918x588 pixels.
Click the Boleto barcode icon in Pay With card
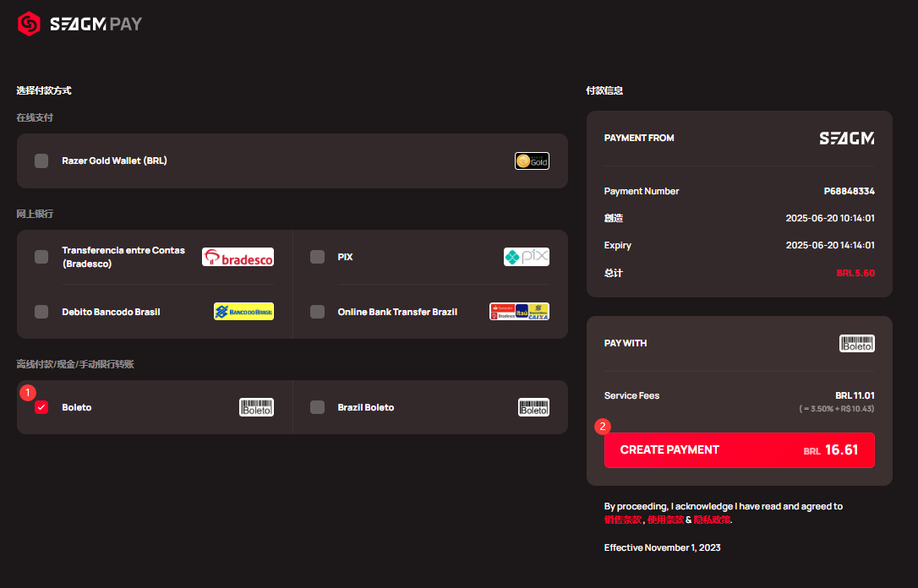pos(857,344)
